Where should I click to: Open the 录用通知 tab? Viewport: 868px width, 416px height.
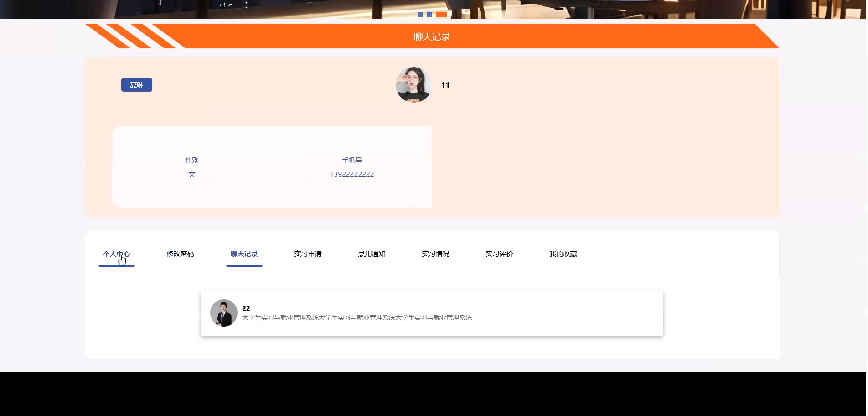coord(372,254)
